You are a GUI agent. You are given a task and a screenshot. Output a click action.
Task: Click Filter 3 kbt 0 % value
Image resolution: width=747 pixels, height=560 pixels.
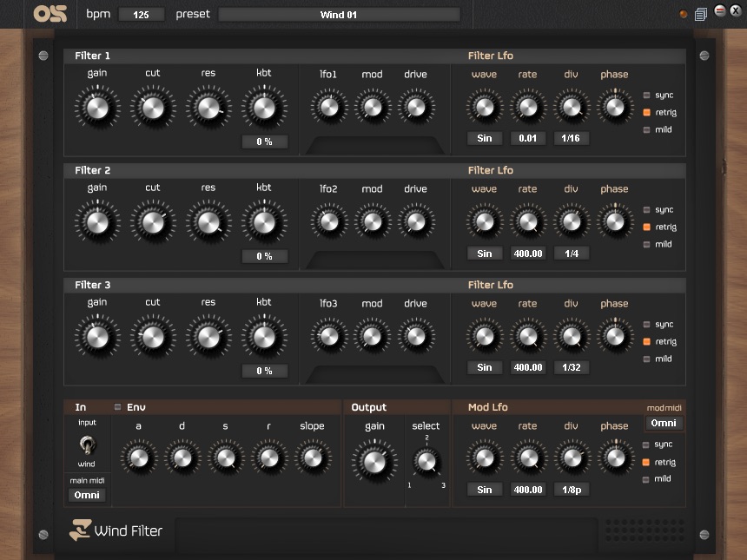pos(264,371)
